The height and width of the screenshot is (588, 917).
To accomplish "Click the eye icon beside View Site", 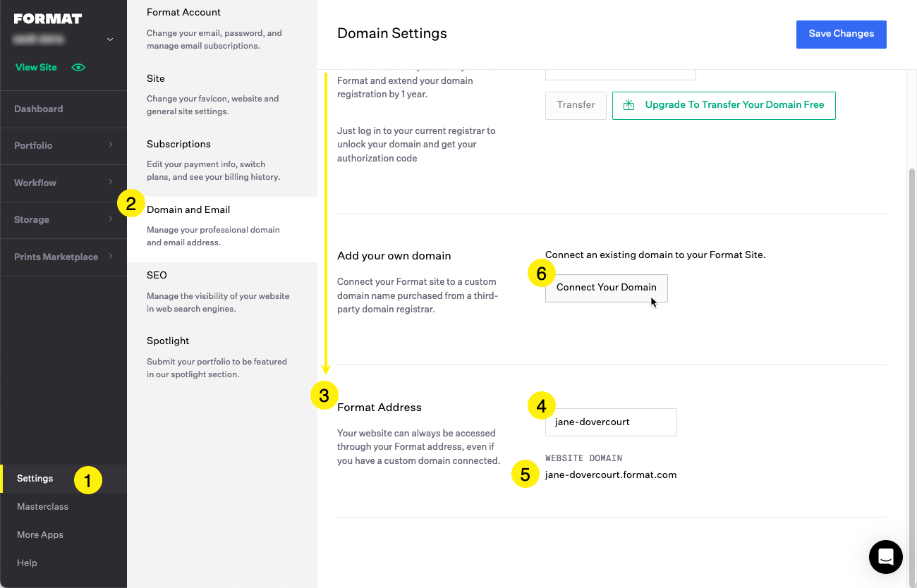I will pyautogui.click(x=78, y=68).
